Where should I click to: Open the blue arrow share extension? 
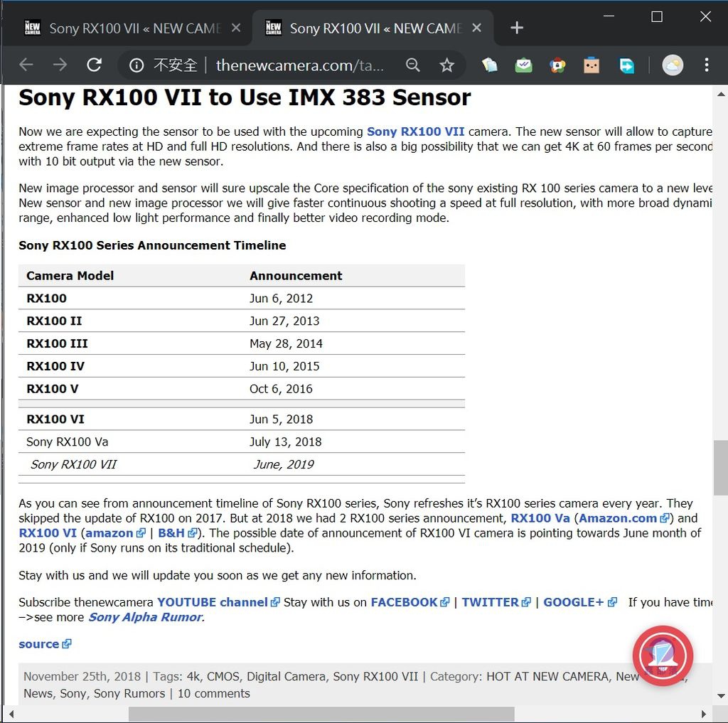(x=626, y=65)
